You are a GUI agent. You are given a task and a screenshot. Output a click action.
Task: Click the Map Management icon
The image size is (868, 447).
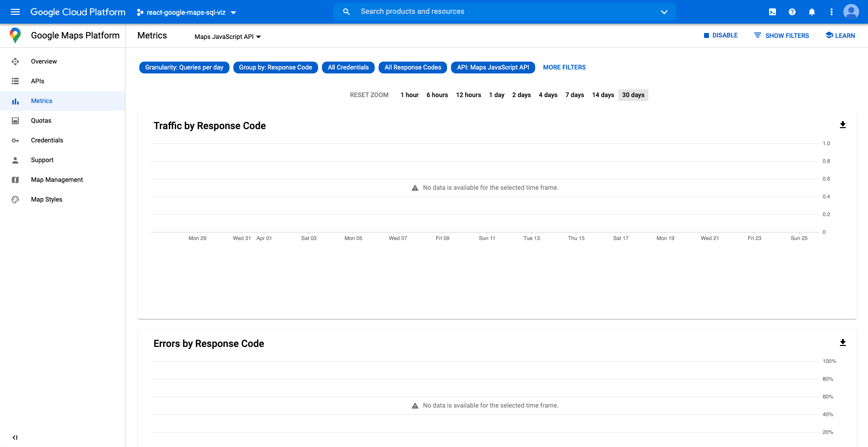pos(15,180)
